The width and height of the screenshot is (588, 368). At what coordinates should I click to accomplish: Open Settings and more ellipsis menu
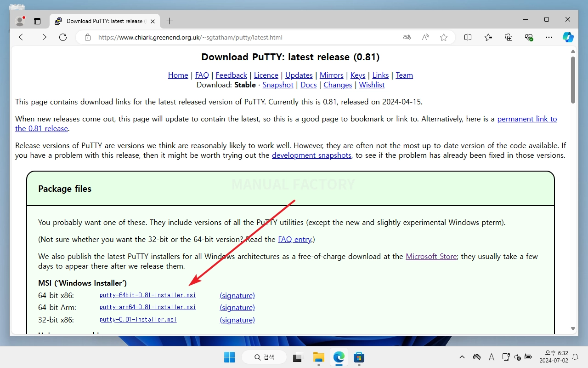point(548,37)
